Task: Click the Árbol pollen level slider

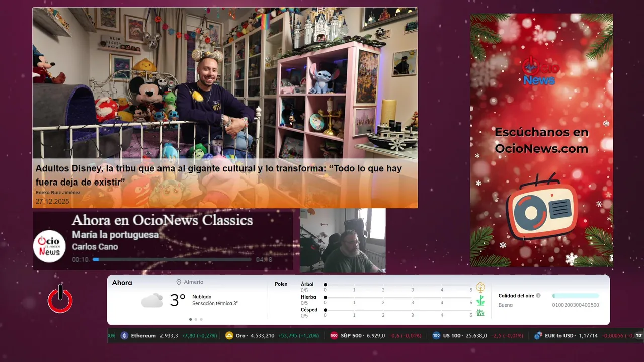Action: click(x=398, y=285)
